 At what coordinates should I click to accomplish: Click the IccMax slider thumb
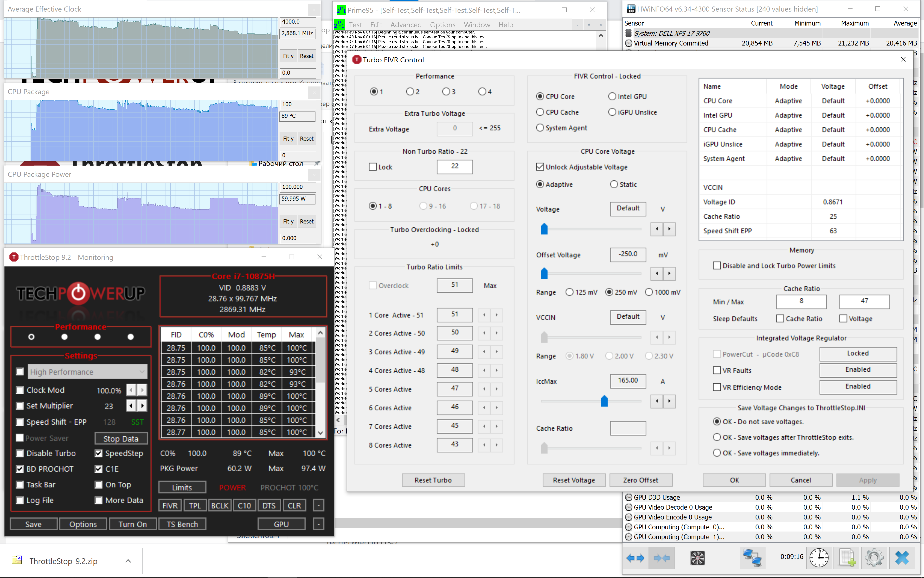pyautogui.click(x=604, y=401)
